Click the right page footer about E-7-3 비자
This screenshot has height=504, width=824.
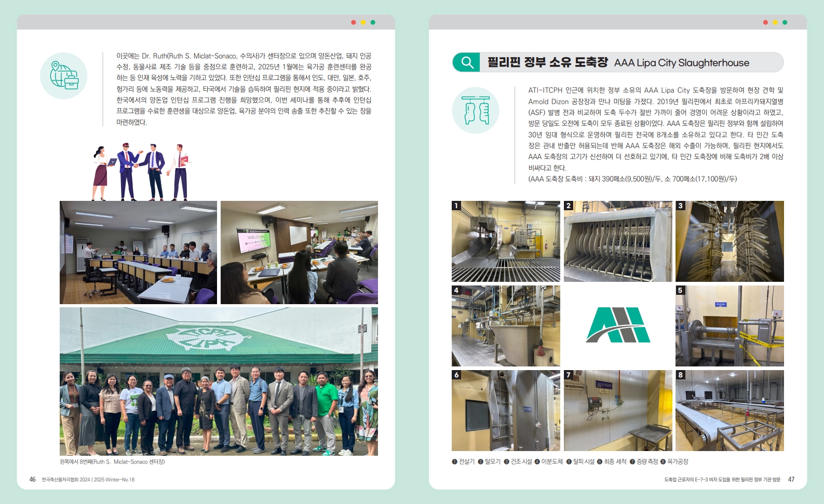point(722,480)
